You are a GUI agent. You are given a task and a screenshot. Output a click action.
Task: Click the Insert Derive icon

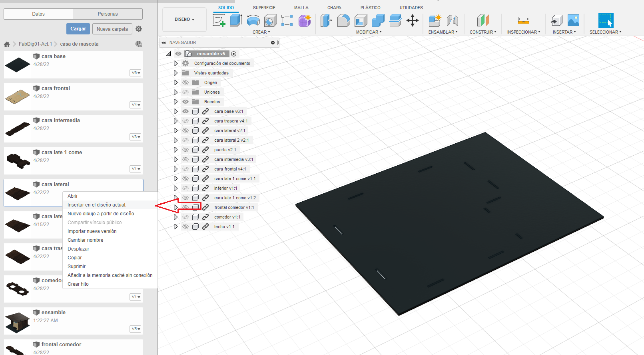click(x=556, y=20)
